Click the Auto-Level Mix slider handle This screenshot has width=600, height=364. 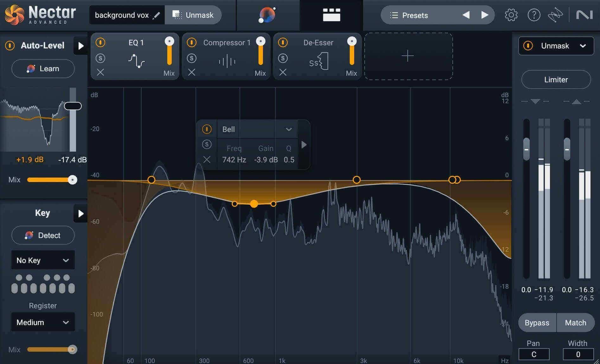pyautogui.click(x=73, y=180)
